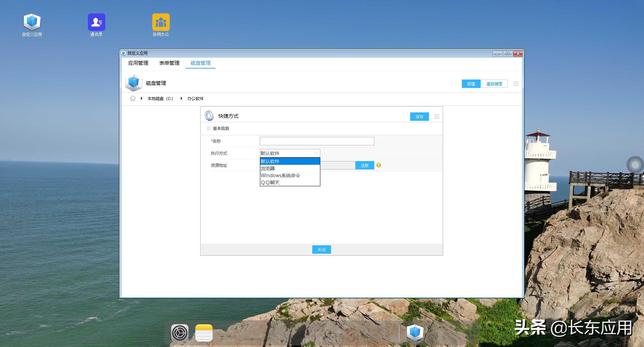Viewport: 644px width, 347px height.
Task: Select 浏览器 from the dropdown list
Action: click(x=268, y=168)
